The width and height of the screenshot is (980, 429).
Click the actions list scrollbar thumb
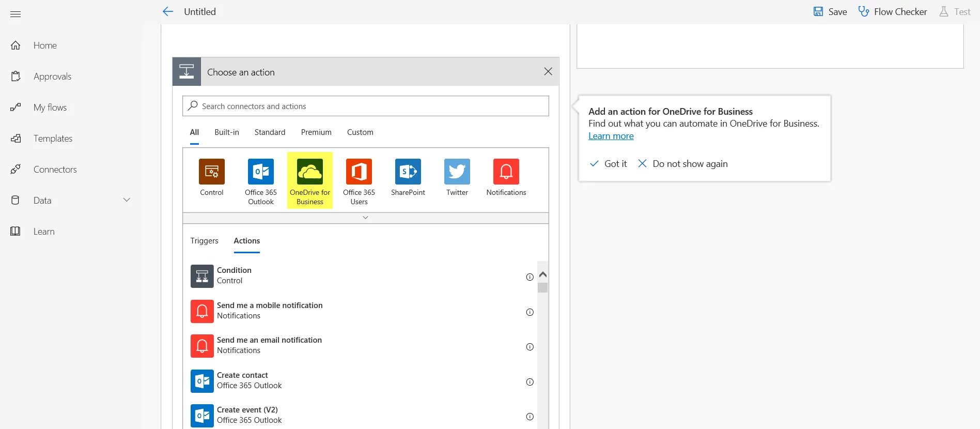(x=542, y=288)
